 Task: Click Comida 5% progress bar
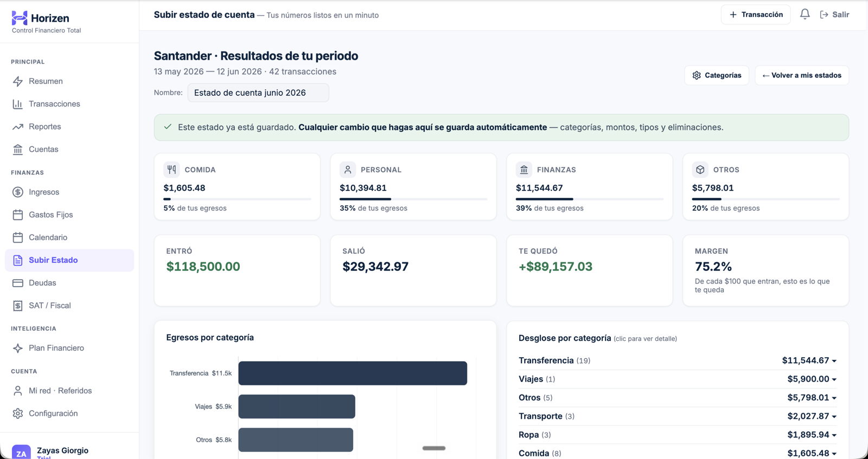(x=237, y=199)
